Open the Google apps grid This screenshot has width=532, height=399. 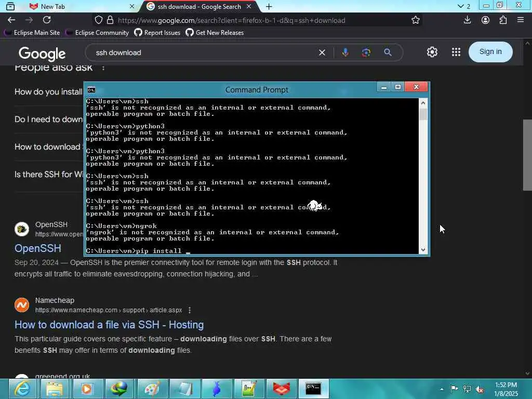click(456, 52)
